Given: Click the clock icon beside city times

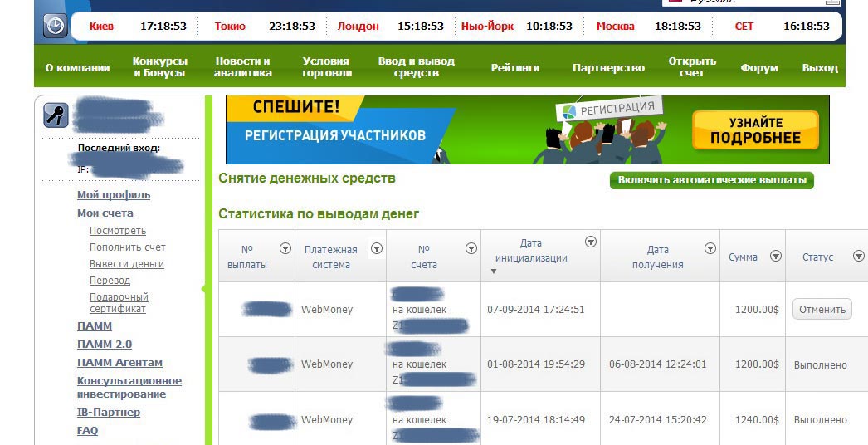Looking at the screenshot, I should [x=55, y=26].
